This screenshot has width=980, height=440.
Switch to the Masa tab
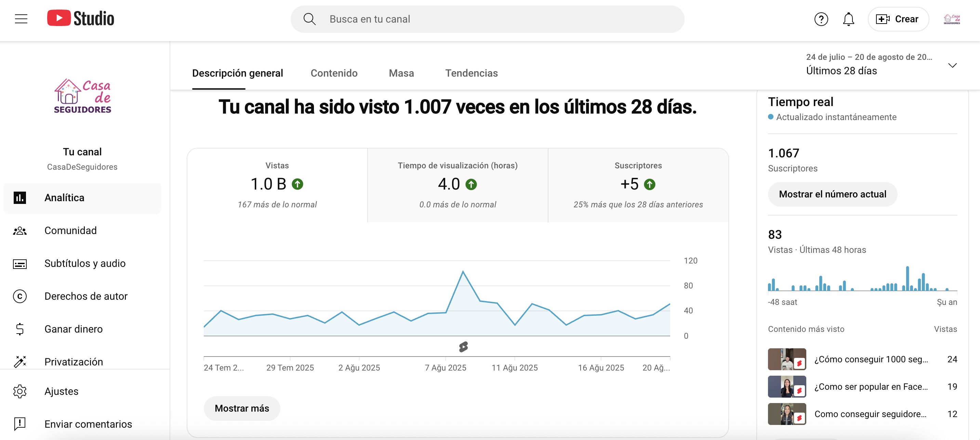click(401, 73)
